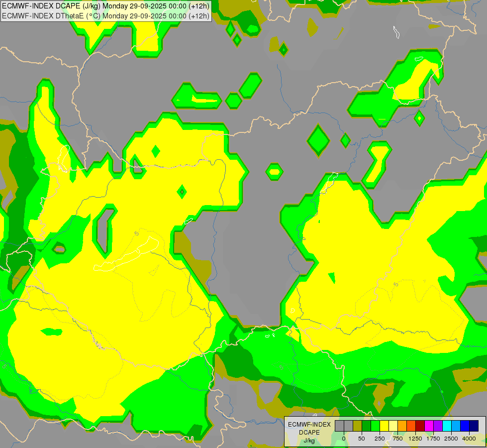Click the 2500 value on legend scale
487x448 pixels.
[x=451, y=439]
